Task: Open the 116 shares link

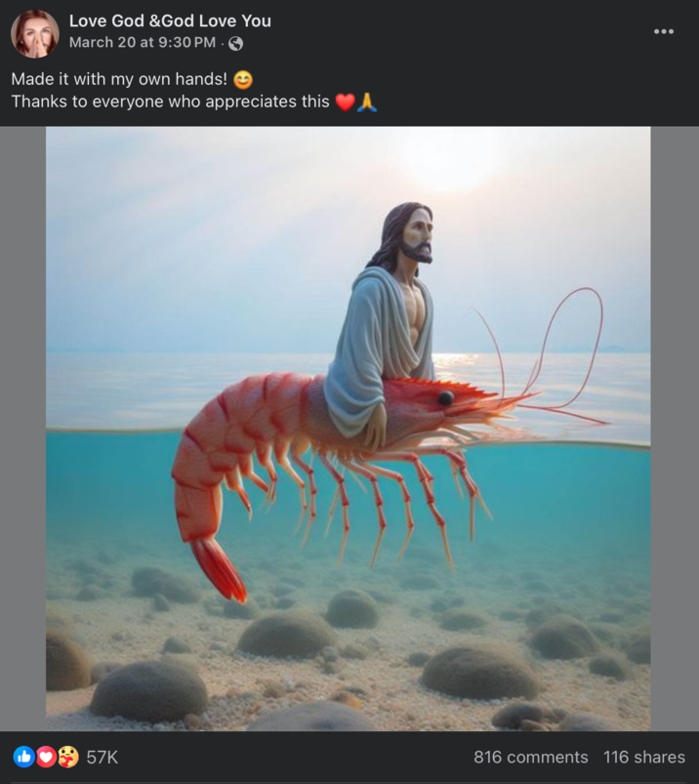Action: pyautogui.click(x=644, y=757)
